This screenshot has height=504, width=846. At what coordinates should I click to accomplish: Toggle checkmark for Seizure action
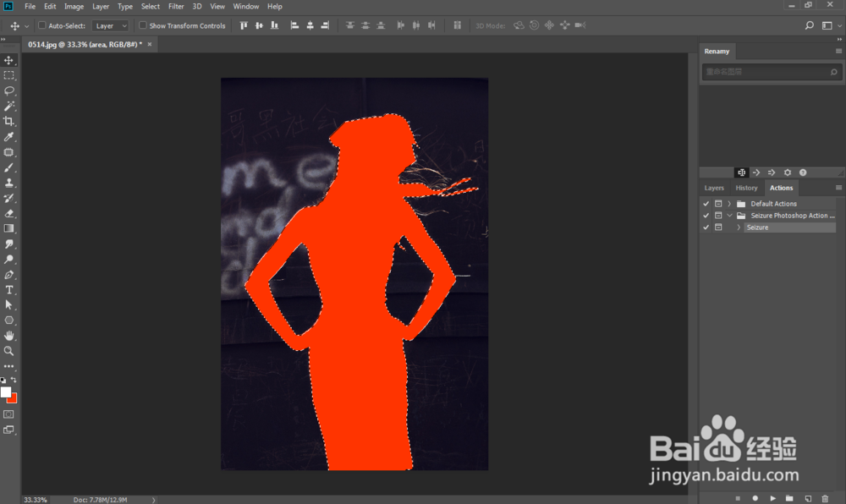click(706, 227)
